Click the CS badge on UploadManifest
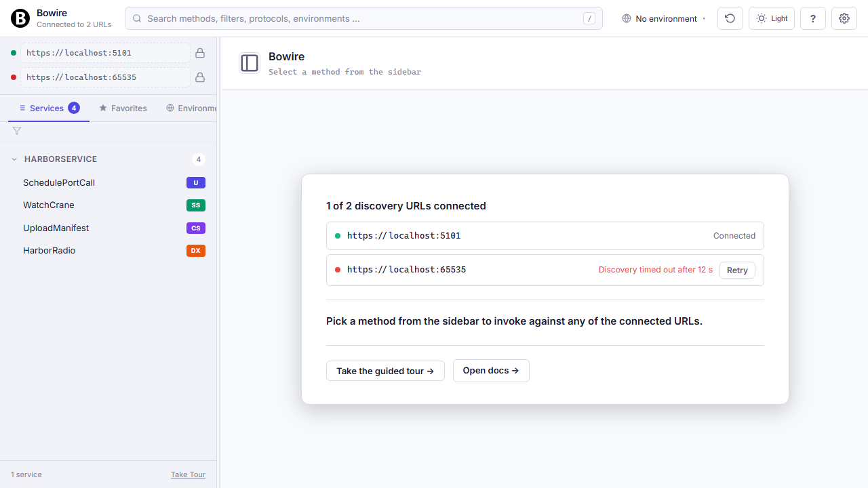 coord(196,228)
